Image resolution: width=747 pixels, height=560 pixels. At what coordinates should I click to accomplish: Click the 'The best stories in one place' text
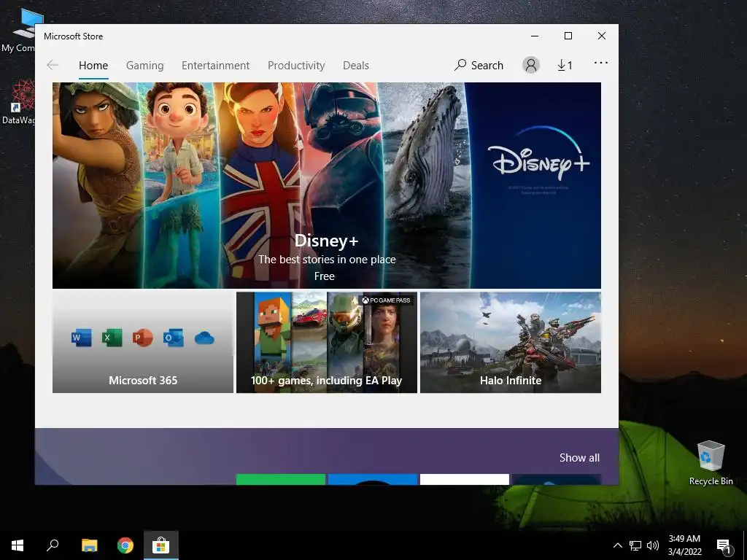[x=328, y=260]
